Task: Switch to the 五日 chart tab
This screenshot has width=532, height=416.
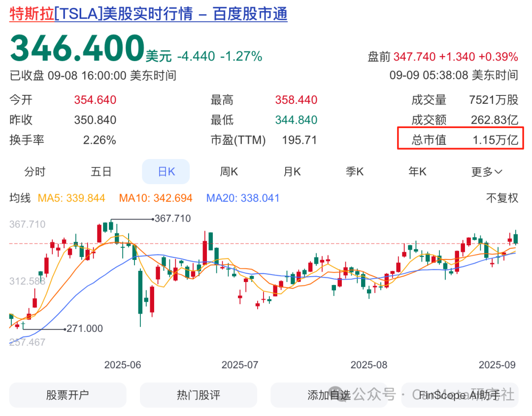Action: [x=101, y=171]
